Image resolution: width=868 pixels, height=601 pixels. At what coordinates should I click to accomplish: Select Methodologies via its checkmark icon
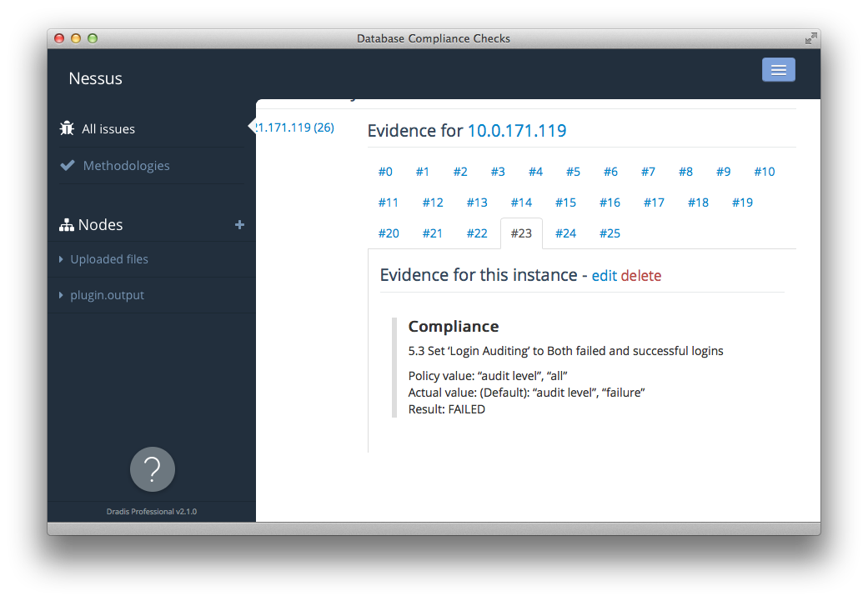pyautogui.click(x=67, y=165)
